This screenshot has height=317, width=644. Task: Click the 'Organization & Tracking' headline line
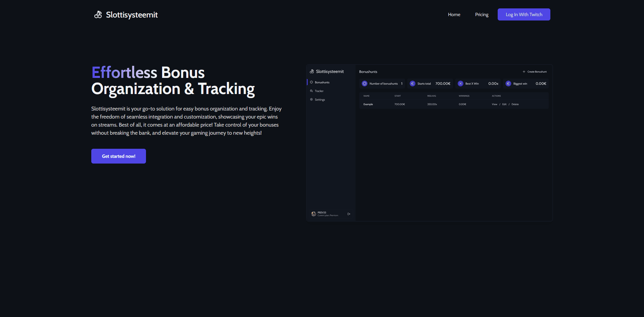pos(173,89)
